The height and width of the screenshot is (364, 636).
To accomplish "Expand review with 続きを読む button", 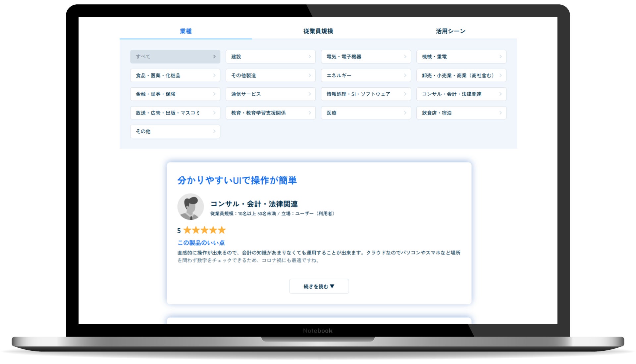I will (x=319, y=286).
